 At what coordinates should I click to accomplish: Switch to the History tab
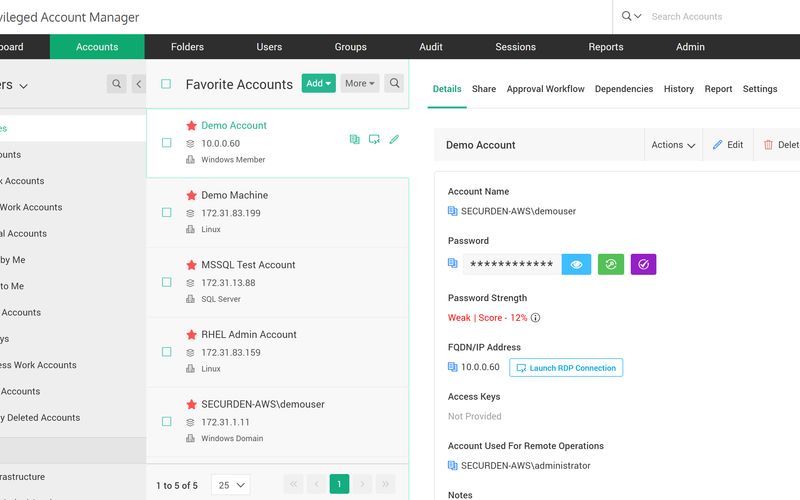[679, 89]
